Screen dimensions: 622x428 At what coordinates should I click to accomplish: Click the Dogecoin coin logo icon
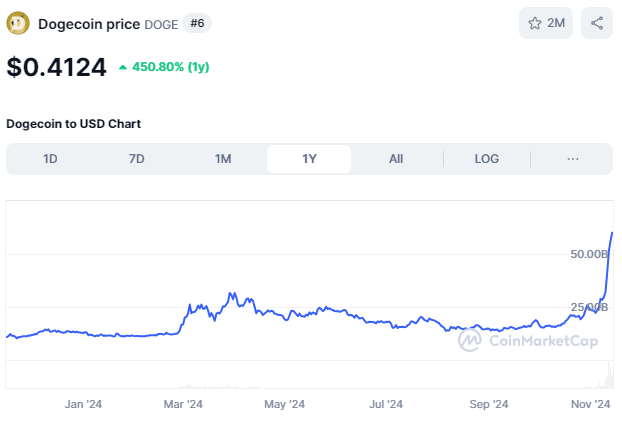coord(17,23)
